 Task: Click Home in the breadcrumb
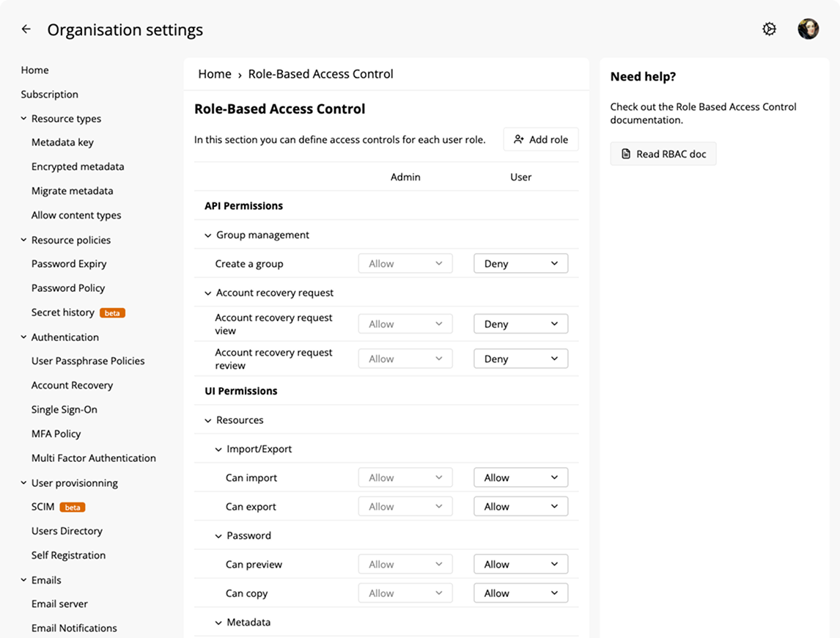215,74
